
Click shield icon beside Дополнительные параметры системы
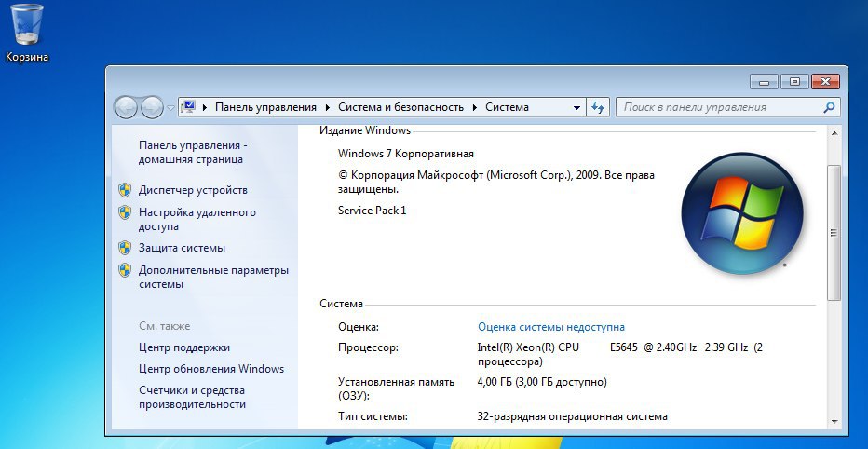125,270
